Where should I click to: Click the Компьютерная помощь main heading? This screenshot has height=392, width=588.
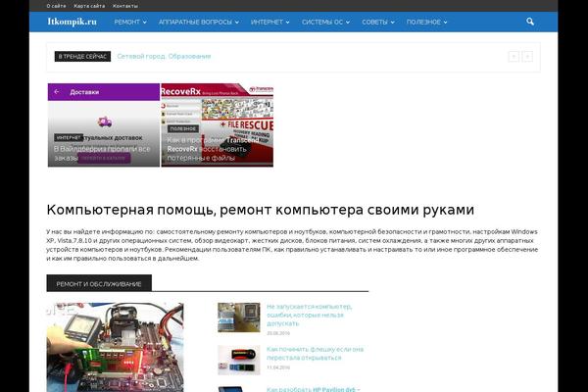point(261,210)
